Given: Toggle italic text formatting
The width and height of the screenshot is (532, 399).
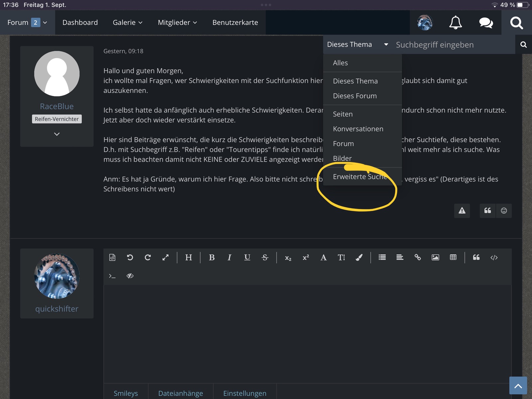Looking at the screenshot, I should 229,257.
